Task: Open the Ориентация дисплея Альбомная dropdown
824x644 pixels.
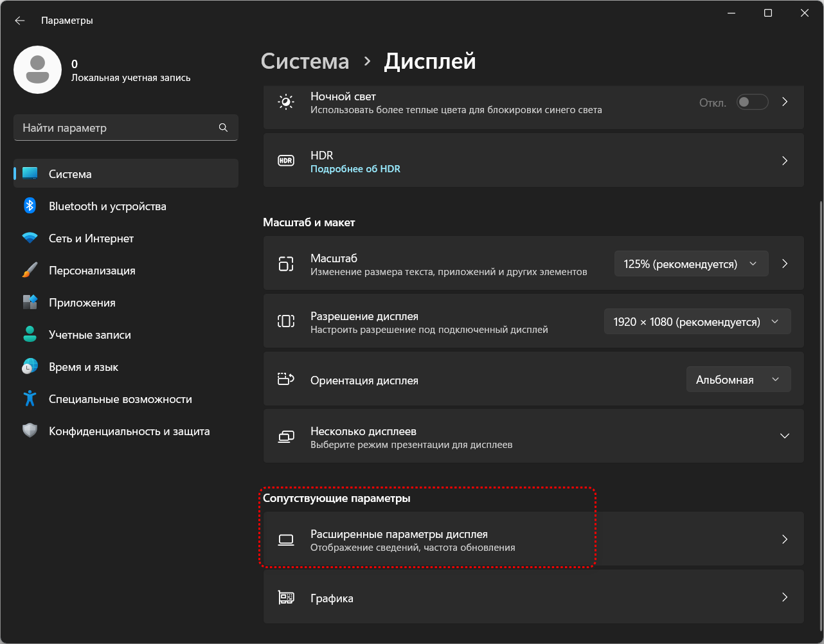Action: click(738, 380)
